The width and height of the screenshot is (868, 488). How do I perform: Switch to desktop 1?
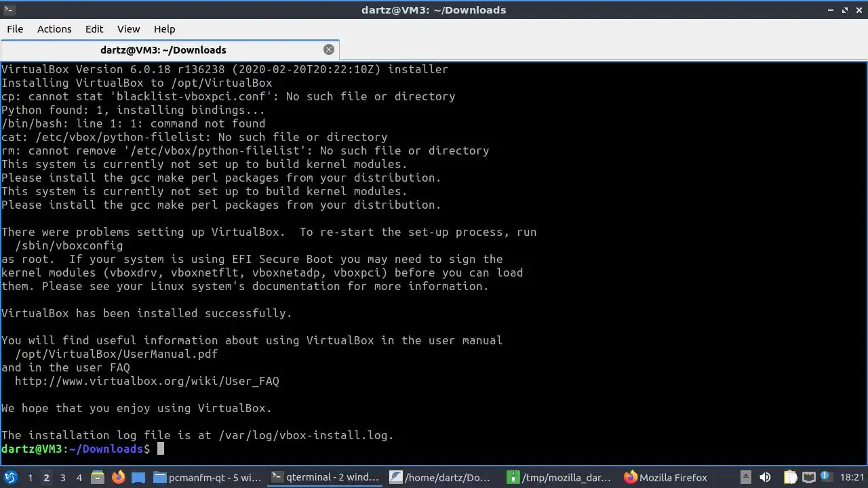click(30, 478)
